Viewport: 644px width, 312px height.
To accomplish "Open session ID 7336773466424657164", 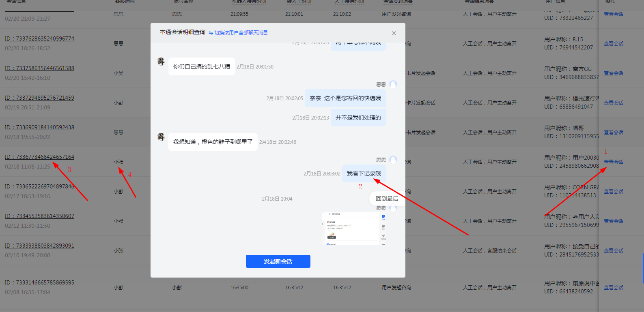I will (39, 157).
